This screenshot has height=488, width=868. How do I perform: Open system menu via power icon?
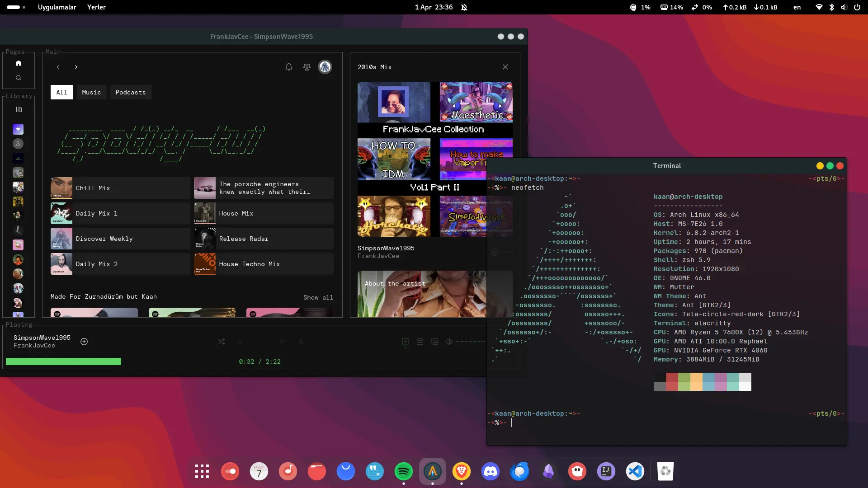pyautogui.click(x=857, y=7)
